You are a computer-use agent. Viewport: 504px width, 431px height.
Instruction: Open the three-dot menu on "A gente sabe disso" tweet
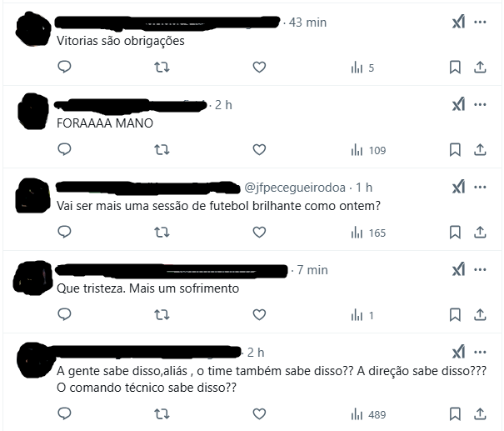coord(480,352)
